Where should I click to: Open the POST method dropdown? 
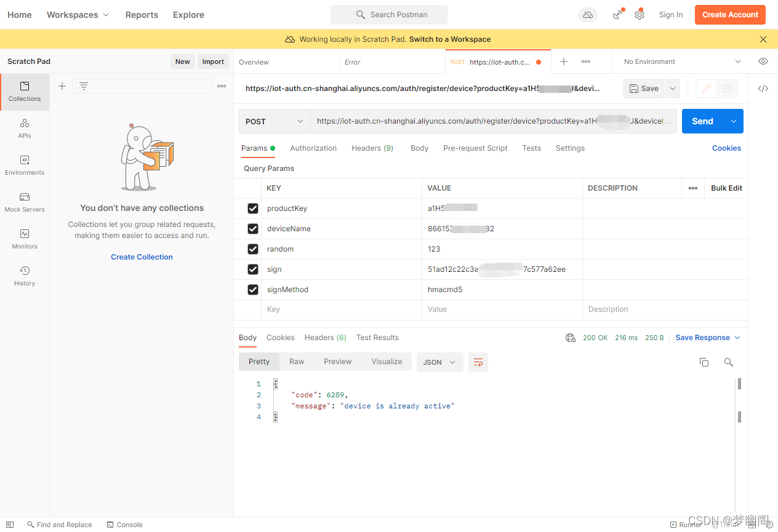tap(275, 121)
